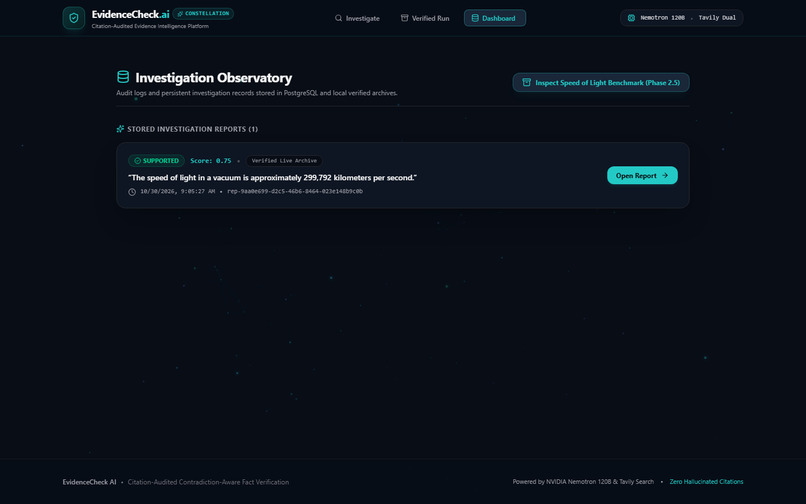Viewport: 806px width, 504px height.
Task: Click the database icon beside Investigation Observatory
Action: (123, 77)
